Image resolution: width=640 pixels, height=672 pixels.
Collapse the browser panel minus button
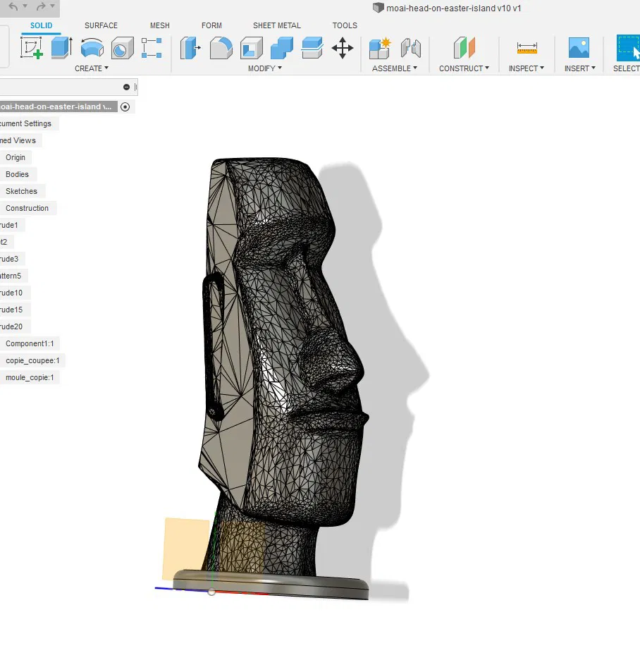[x=126, y=87]
